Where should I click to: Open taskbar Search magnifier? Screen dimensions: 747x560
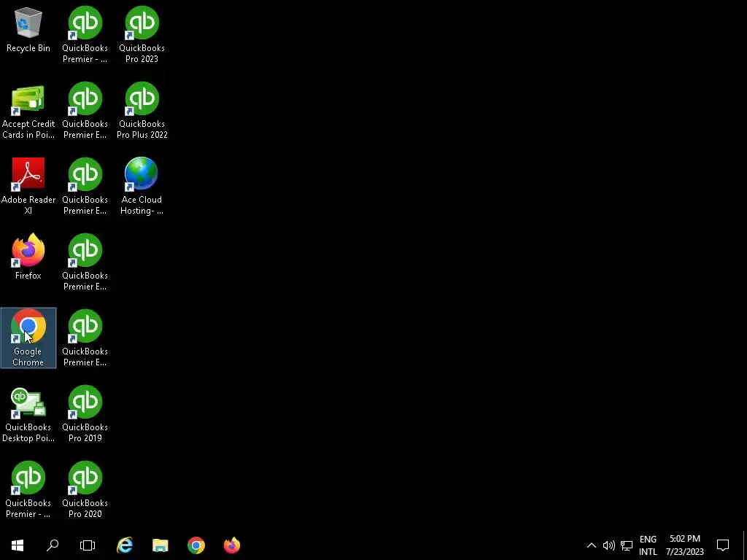[x=53, y=545]
